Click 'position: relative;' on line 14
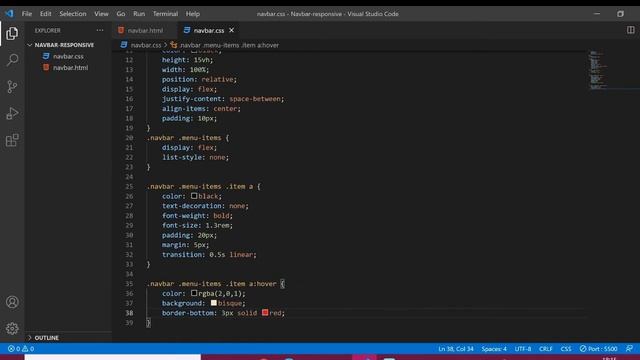The height and width of the screenshot is (360, 640). pos(199,79)
